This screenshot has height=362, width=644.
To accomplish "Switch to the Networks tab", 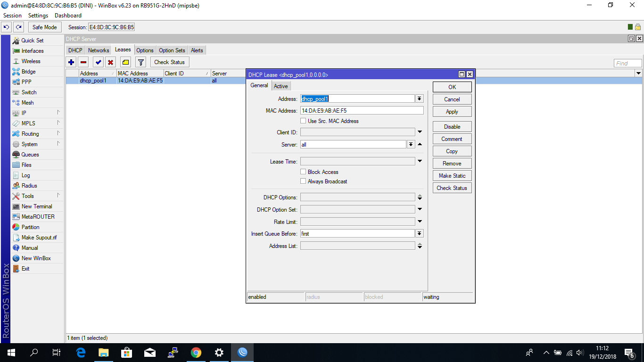I will (x=99, y=50).
